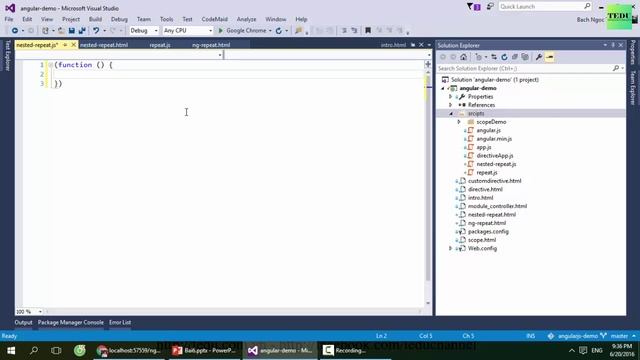Click the Bookmark toggle icon in toolbar
Viewport: 640px width, 360px height.
click(x=368, y=31)
